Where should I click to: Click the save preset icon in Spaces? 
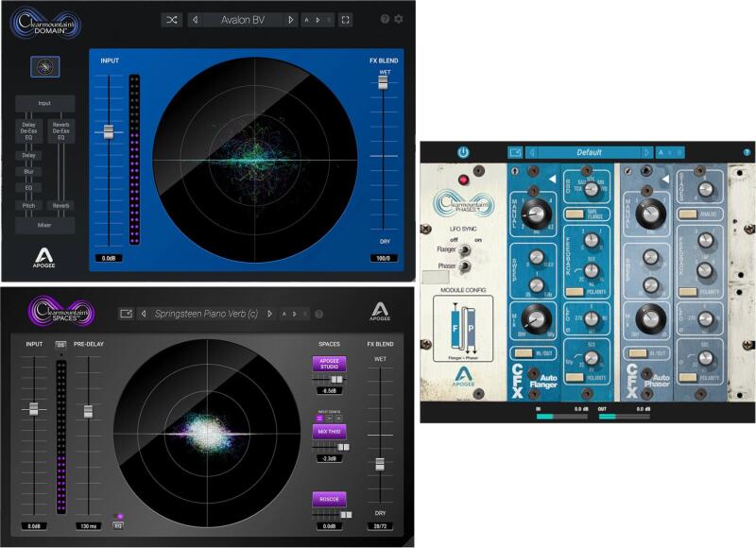point(125,314)
